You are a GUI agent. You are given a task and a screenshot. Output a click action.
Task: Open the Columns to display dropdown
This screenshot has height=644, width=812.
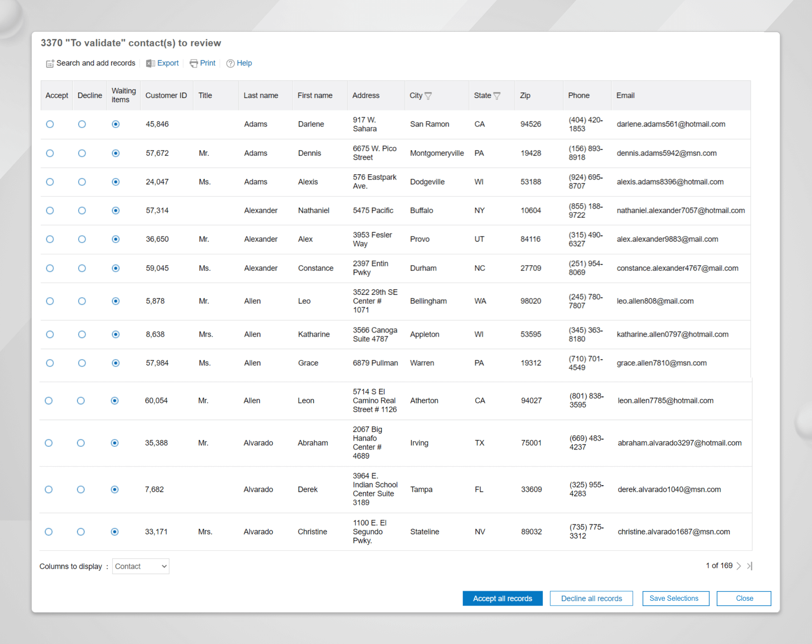[140, 566]
